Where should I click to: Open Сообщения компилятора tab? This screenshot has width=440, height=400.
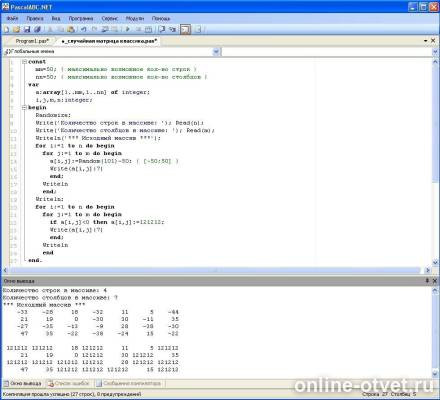pos(129,383)
